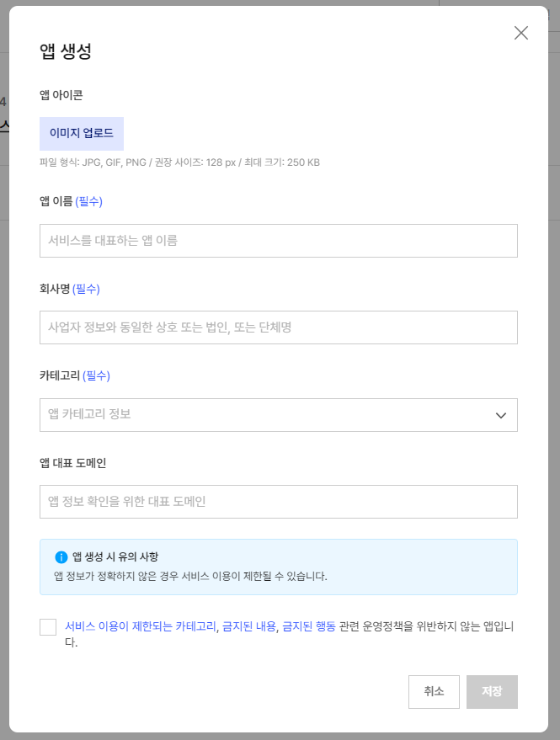Expand the 카테고리 dropdown chevron
Image resolution: width=560 pixels, height=740 pixels.
tap(501, 415)
